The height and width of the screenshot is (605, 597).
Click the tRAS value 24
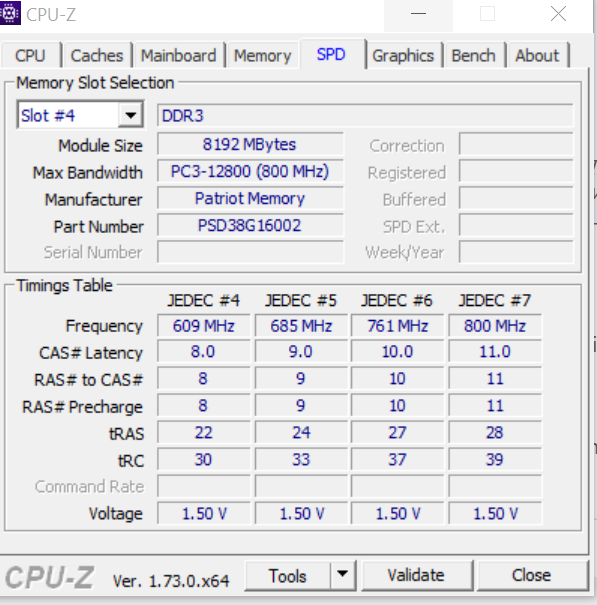301,433
